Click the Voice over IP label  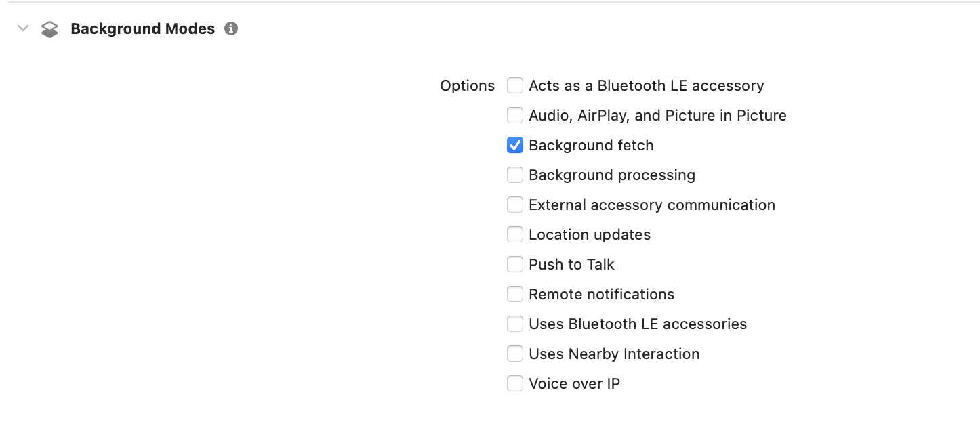[x=574, y=383]
